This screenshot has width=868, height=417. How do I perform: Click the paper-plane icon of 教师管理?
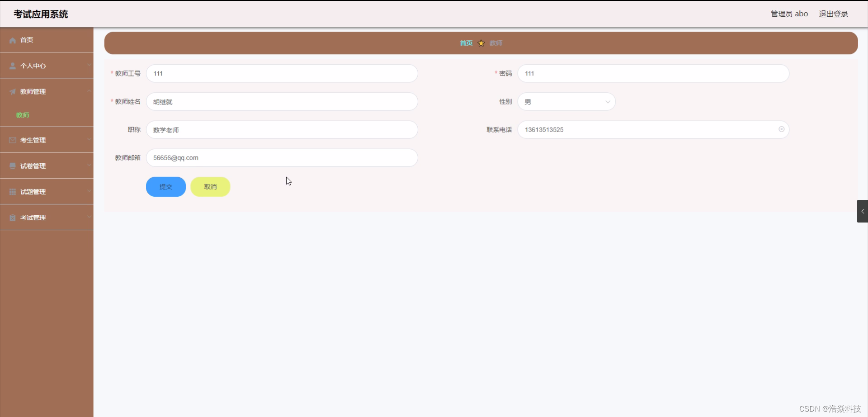point(12,91)
